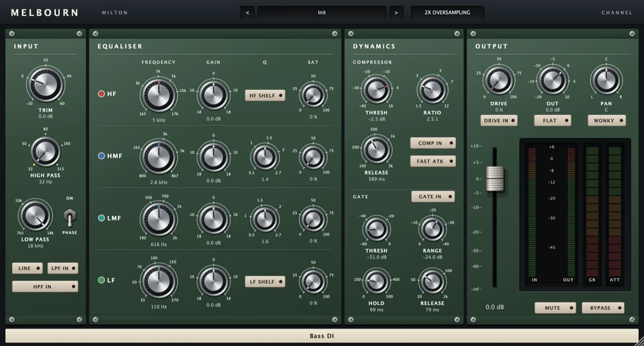Toggle the LMF band on/off light
Viewport: 644px width, 346px height.
pyautogui.click(x=102, y=218)
